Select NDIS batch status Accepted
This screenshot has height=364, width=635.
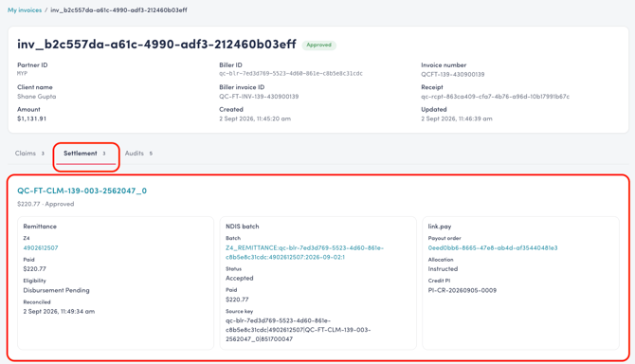click(240, 278)
